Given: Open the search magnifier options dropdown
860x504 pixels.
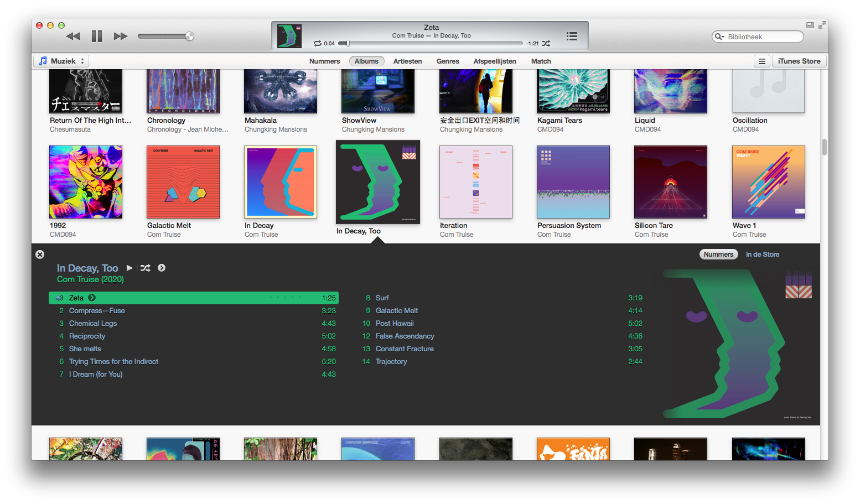Looking at the screenshot, I should tap(719, 37).
